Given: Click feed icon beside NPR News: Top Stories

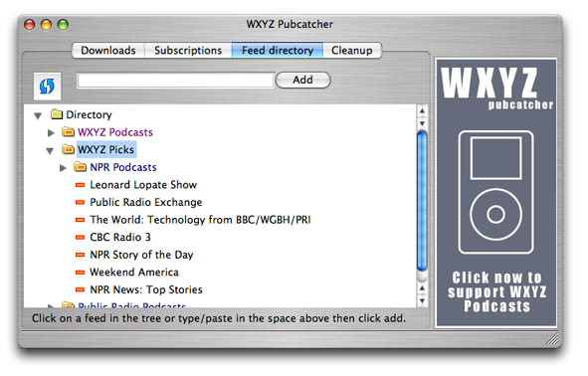Looking at the screenshot, I should coord(80,289).
